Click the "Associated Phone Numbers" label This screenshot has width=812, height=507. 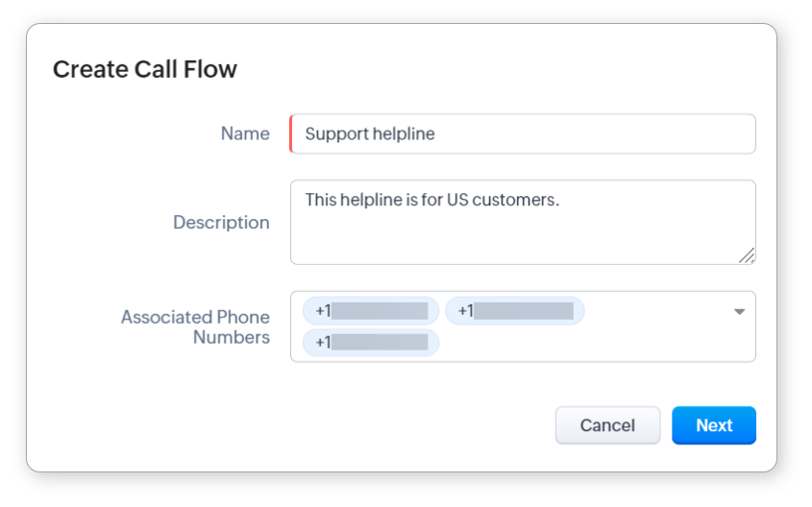click(x=196, y=327)
